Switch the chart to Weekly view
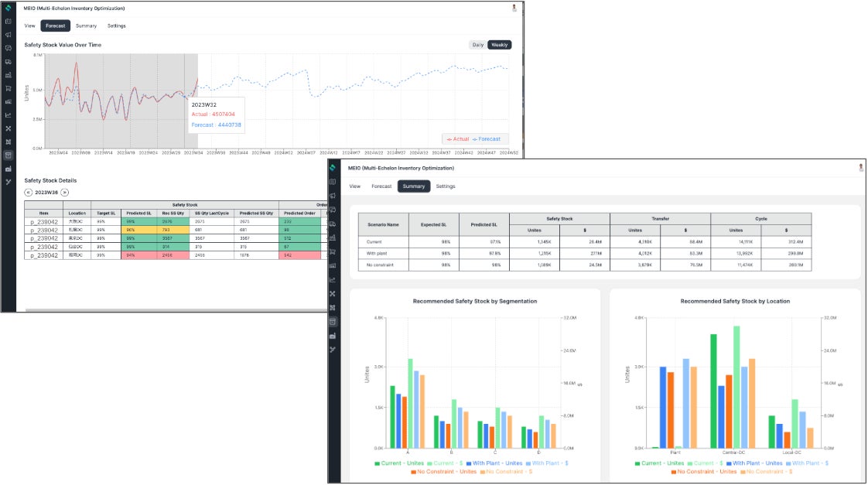Screen dimensions: 868x485 coord(499,45)
